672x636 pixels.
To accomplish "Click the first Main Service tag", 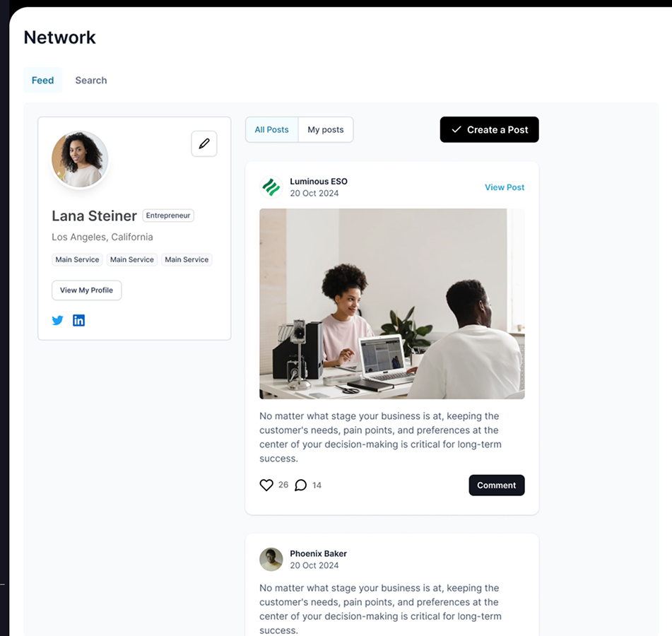I will point(77,260).
